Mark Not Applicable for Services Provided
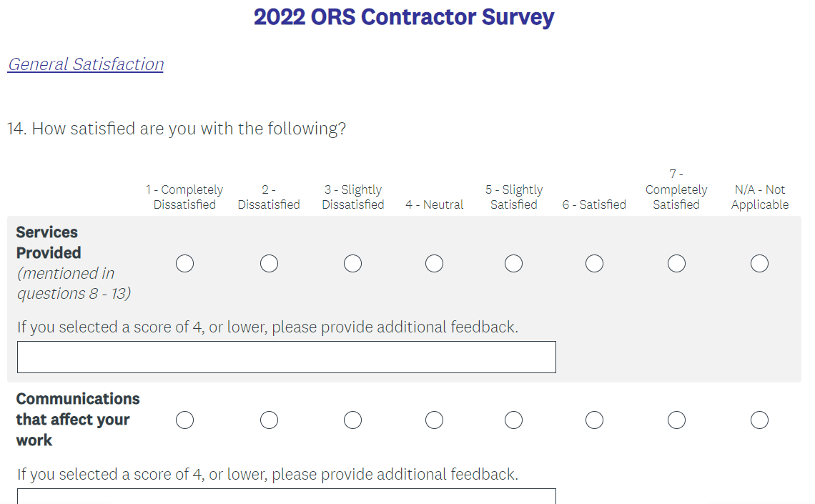Screen dimensions: 815x504 [x=759, y=264]
